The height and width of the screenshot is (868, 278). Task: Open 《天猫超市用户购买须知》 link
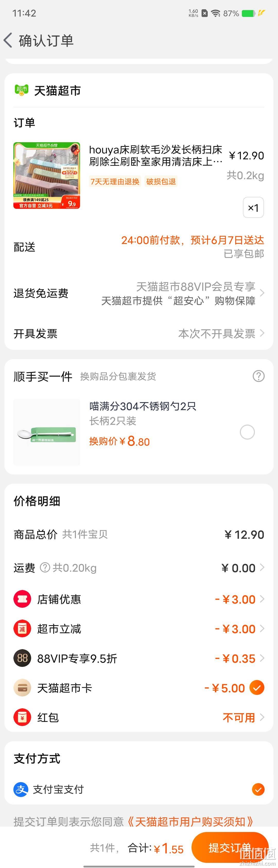[x=190, y=821]
